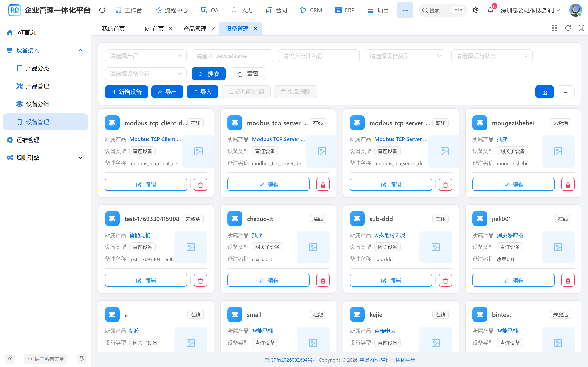Toggle expand all menus in the sidebar
The width and height of the screenshot is (588, 367).
(x=46, y=359)
